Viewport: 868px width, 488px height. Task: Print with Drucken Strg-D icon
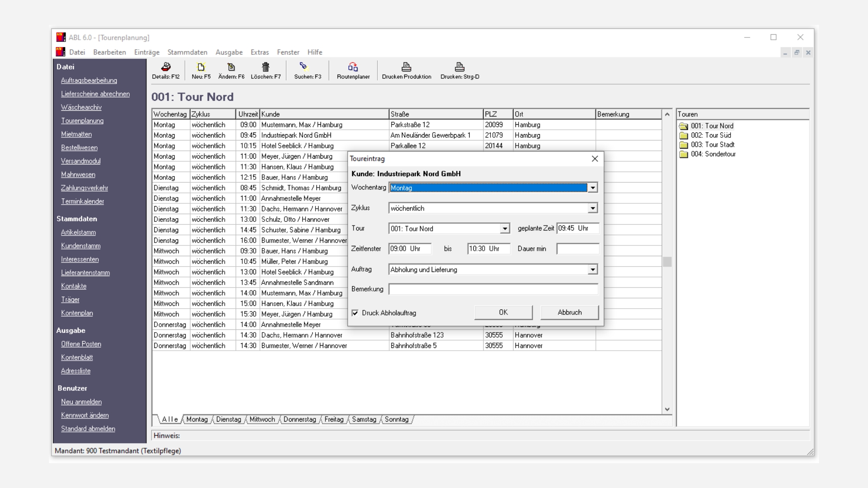[x=460, y=67]
